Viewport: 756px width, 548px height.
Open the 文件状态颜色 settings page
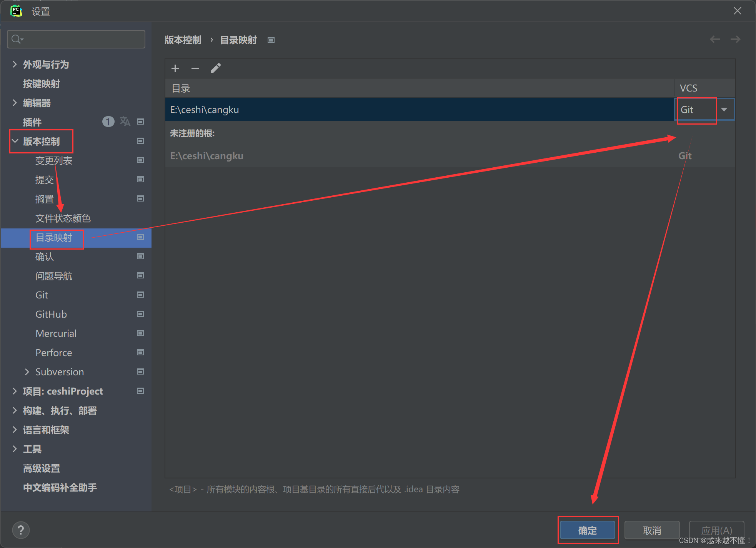point(63,218)
